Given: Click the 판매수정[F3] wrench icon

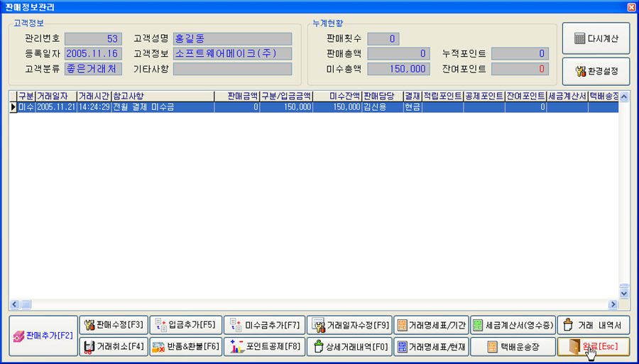Looking at the screenshot, I should [x=89, y=325].
